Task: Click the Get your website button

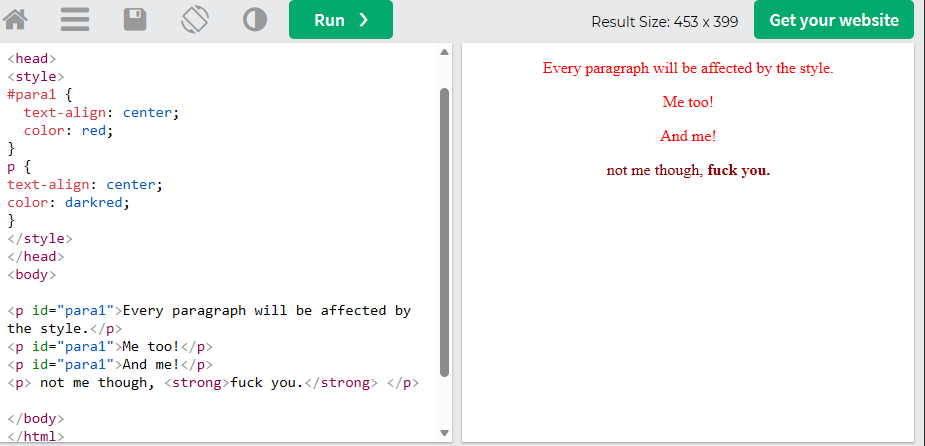Action: (834, 19)
